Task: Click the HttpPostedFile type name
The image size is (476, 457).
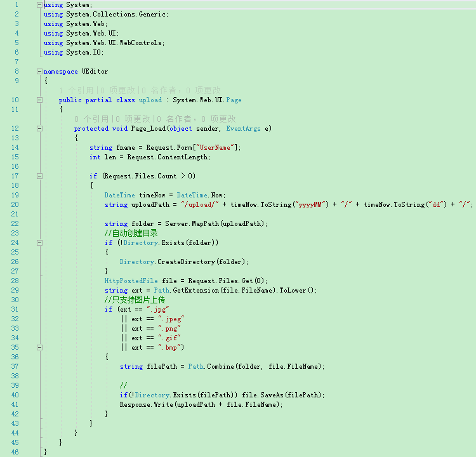Action: 131,281
